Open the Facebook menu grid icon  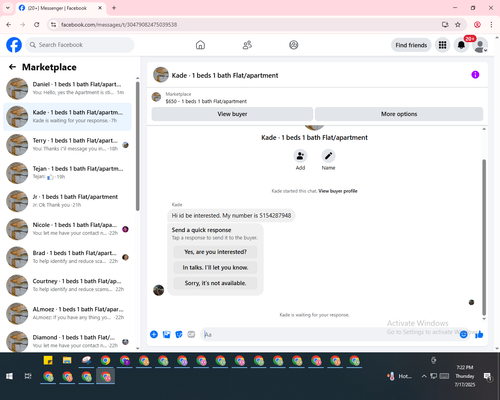tap(442, 45)
